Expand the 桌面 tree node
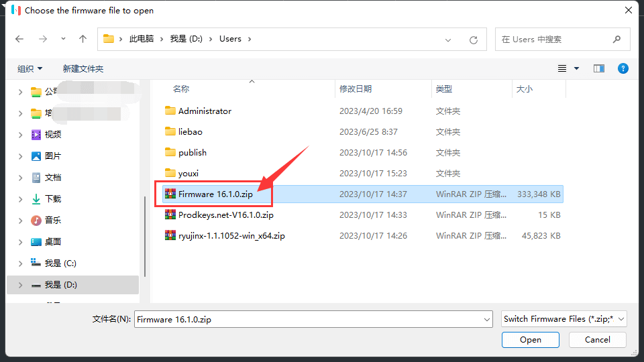Screen dimensions: 644x362 tap(20, 242)
